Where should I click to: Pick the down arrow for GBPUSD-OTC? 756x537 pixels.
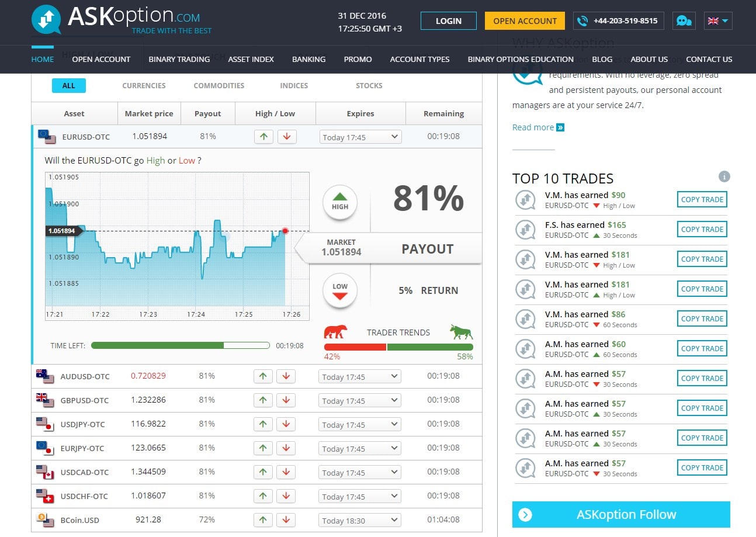(286, 400)
